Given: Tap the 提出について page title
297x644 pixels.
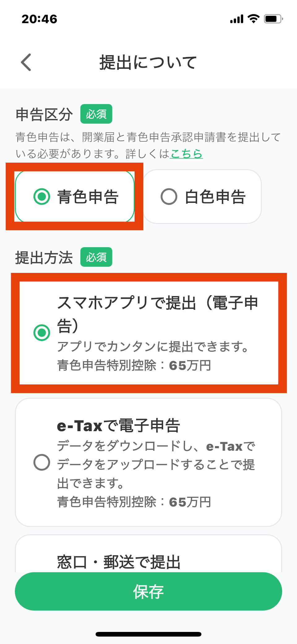Looking at the screenshot, I should (x=148, y=62).
